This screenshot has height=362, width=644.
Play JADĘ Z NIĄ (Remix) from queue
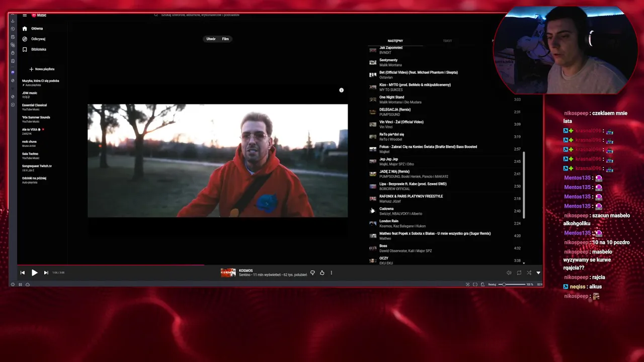coord(445,174)
